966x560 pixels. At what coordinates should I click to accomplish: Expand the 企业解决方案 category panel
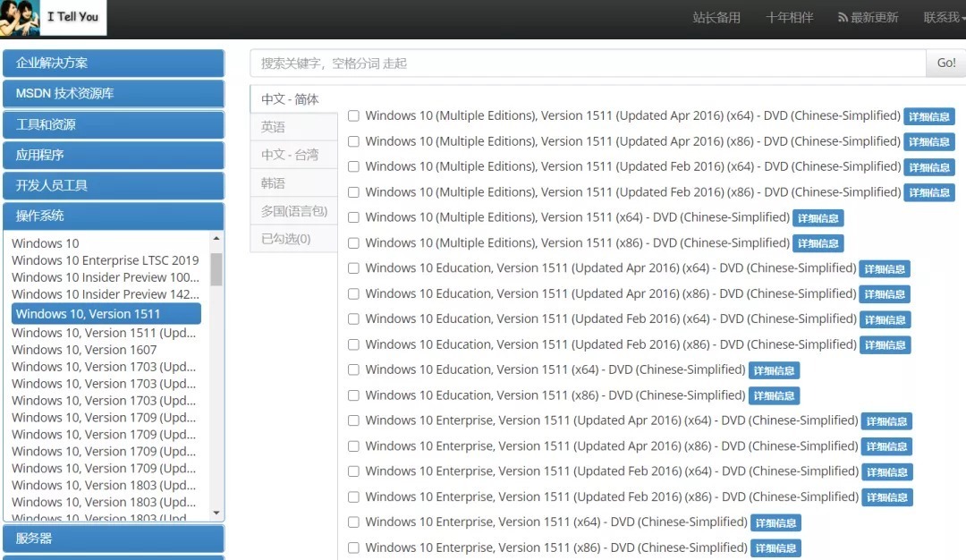click(113, 64)
